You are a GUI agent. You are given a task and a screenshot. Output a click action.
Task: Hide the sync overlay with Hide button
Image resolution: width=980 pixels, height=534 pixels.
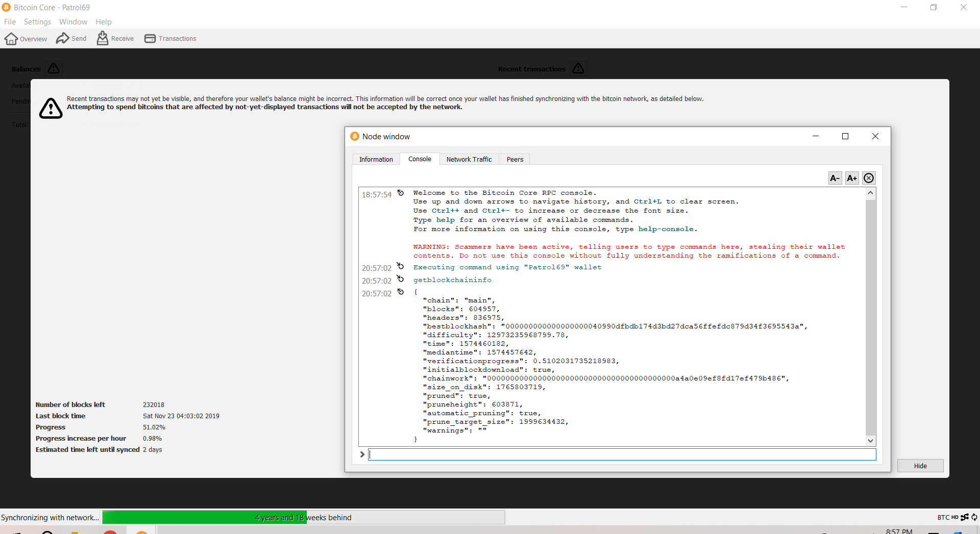920,466
